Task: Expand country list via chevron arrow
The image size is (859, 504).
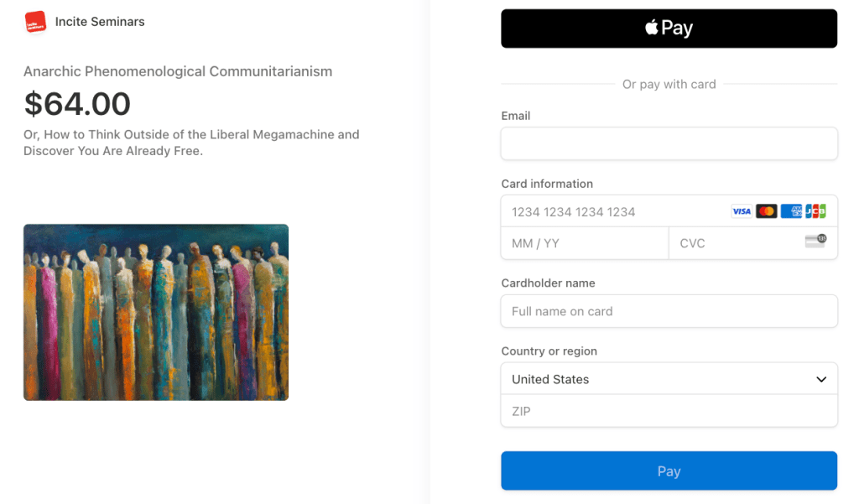Action: (x=821, y=379)
